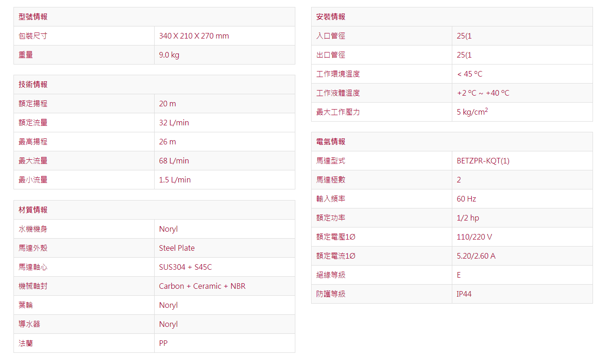Image resolution: width=606 pixels, height=364 pixels.
Task: Select the 最高揚程 row label
Action: click(x=33, y=142)
